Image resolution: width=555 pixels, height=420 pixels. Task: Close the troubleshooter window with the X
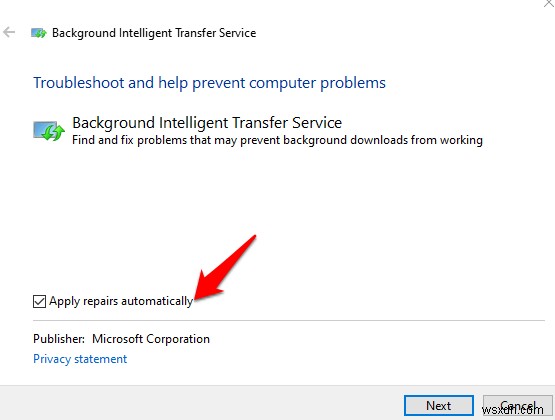[549, 4]
